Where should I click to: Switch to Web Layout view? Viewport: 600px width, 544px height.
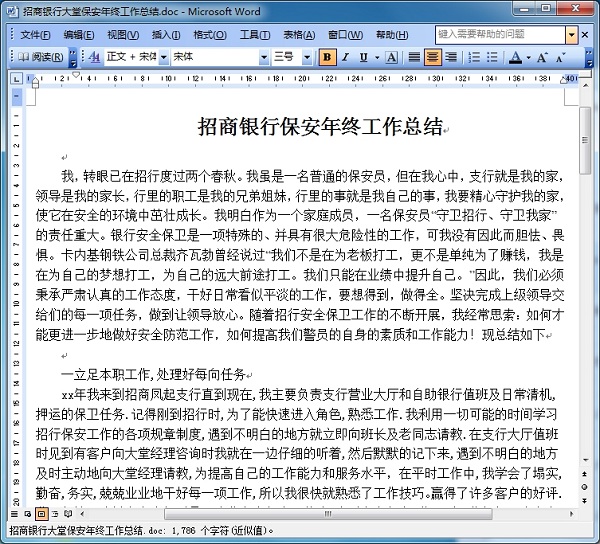(27, 514)
